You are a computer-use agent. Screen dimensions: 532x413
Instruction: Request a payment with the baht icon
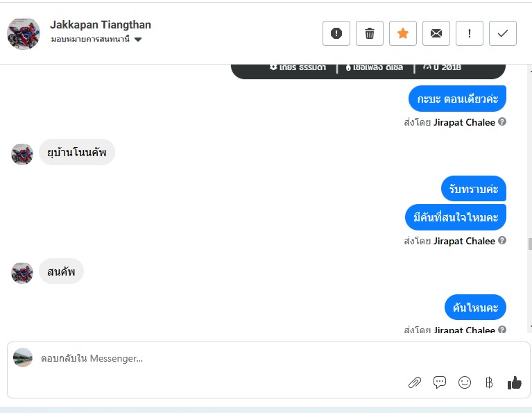[x=489, y=382]
